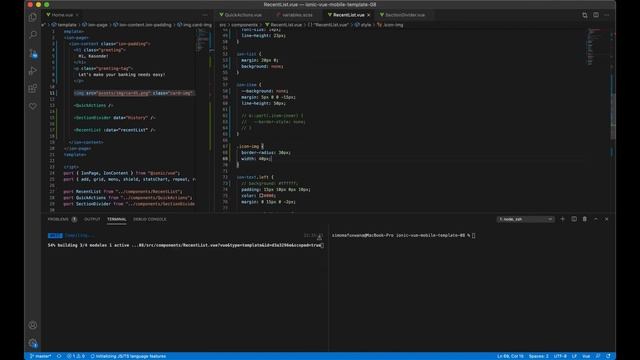This screenshot has height=360, width=640.
Task: Close the bottom panel
Action: [x=607, y=219]
